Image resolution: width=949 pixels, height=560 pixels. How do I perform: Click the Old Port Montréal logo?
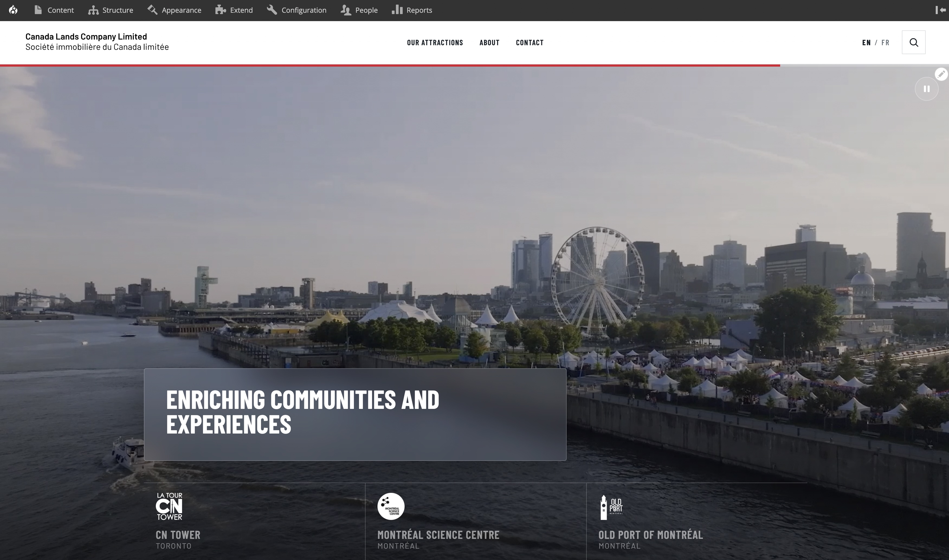coord(611,507)
